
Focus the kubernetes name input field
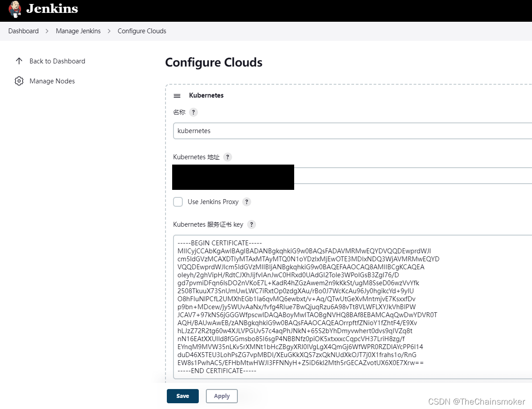coord(352,131)
